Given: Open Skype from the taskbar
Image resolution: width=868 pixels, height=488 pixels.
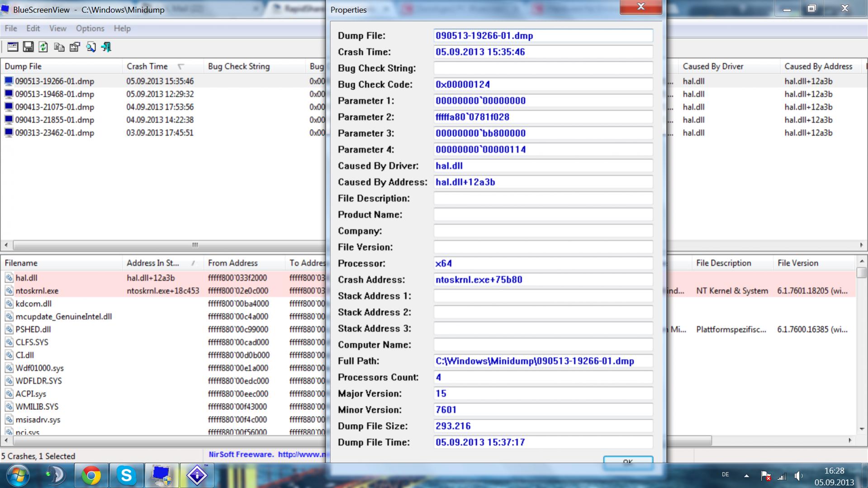Looking at the screenshot, I should click(x=126, y=475).
